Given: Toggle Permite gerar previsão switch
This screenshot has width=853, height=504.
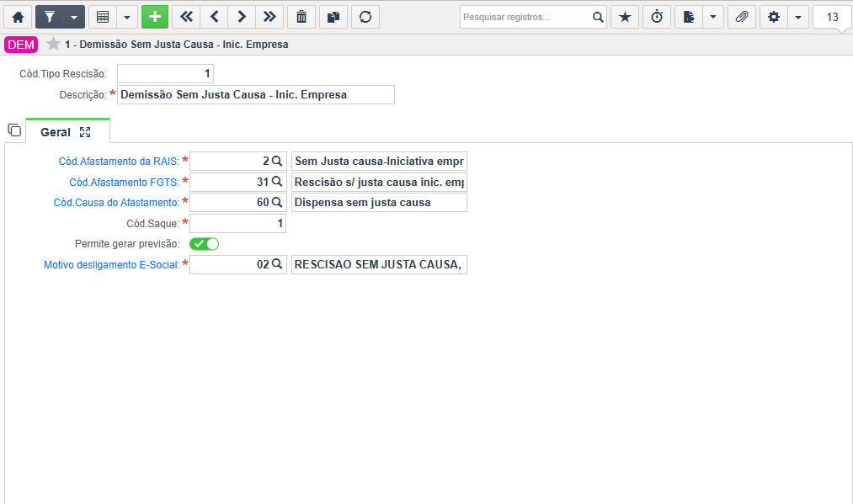Looking at the screenshot, I should [205, 244].
